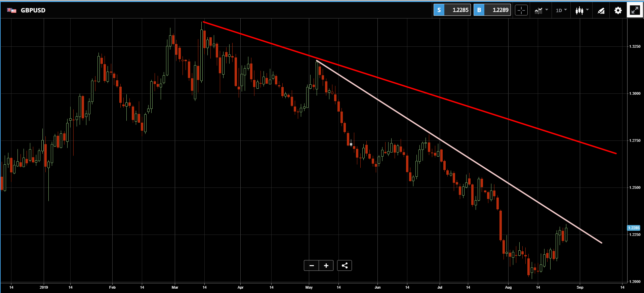644x293 pixels.
Task: Click the 2019 label on time axis
Action: [44, 287]
